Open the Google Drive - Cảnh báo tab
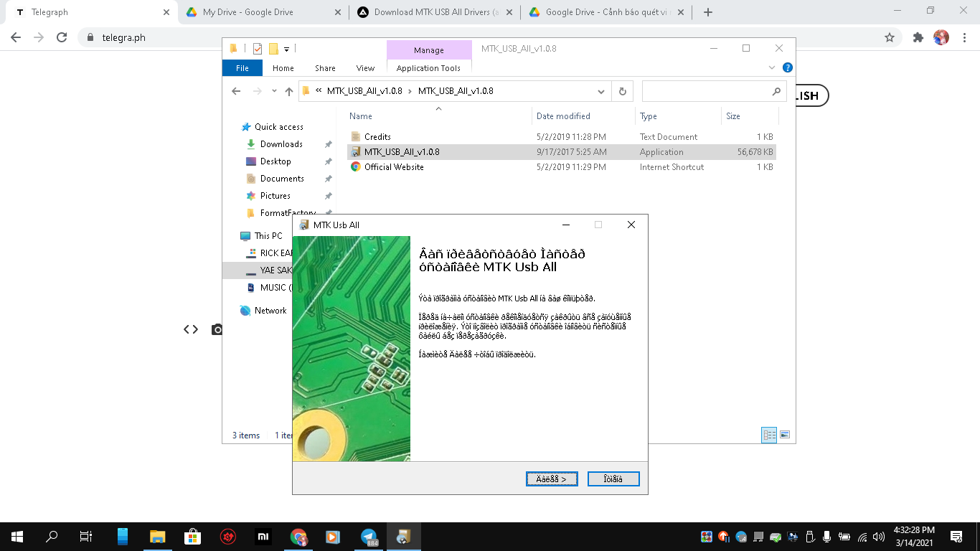The height and width of the screenshot is (551, 980). 606,12
